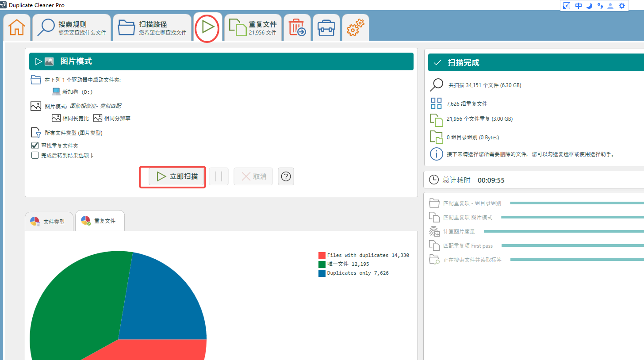Click the green 唯一文件 legend swatch
The height and width of the screenshot is (360, 644).
[322, 264]
